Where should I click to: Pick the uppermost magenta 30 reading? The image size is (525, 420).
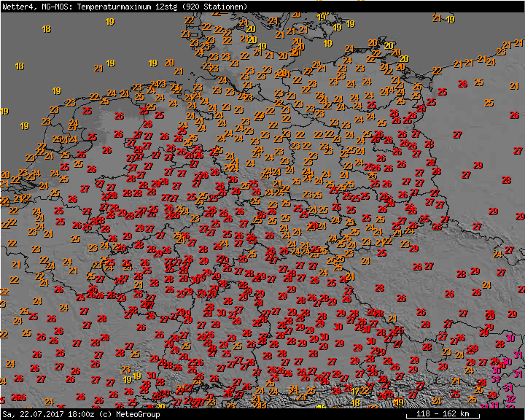[510, 338]
